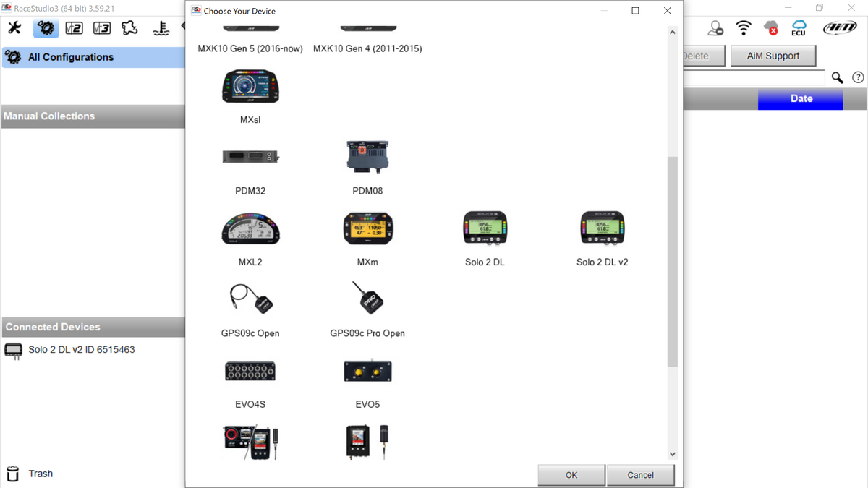Click the user account icon
The image size is (868, 488).
click(x=715, y=28)
